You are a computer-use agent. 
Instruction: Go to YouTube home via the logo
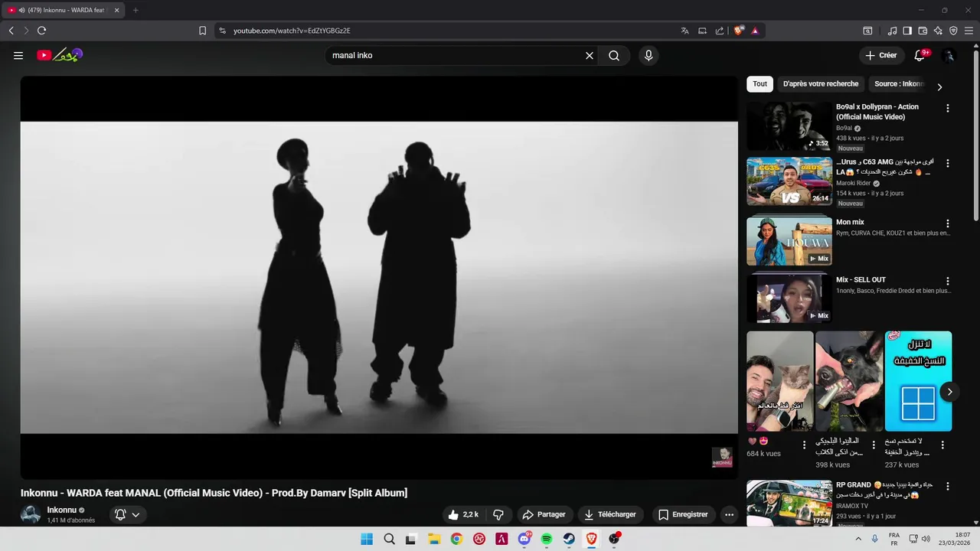(60, 55)
